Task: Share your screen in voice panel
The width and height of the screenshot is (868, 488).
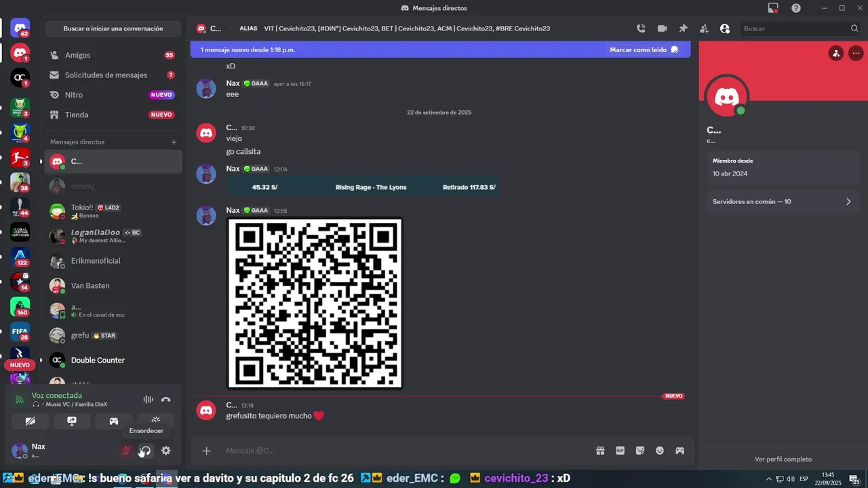Action: pos(72,421)
